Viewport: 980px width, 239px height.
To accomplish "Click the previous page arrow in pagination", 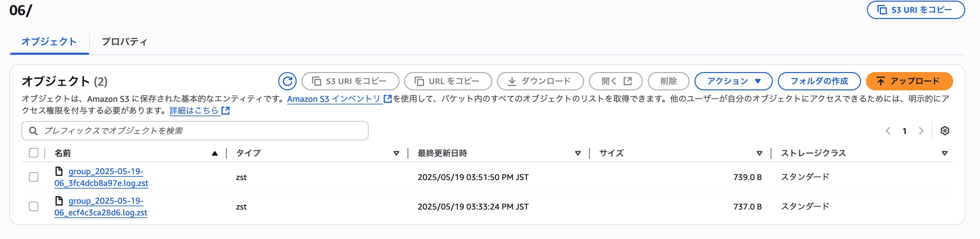I will pos(888,131).
